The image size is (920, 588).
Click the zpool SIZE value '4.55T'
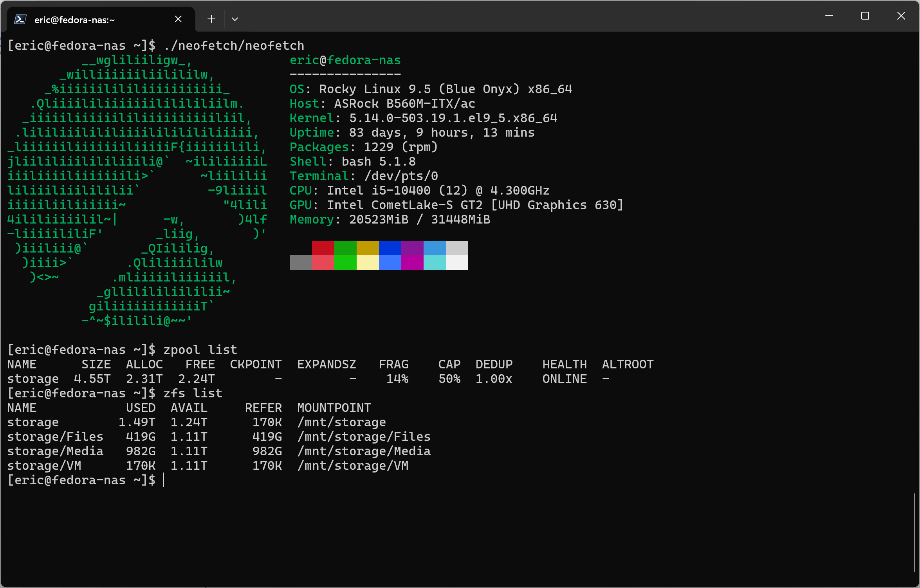pos(92,379)
